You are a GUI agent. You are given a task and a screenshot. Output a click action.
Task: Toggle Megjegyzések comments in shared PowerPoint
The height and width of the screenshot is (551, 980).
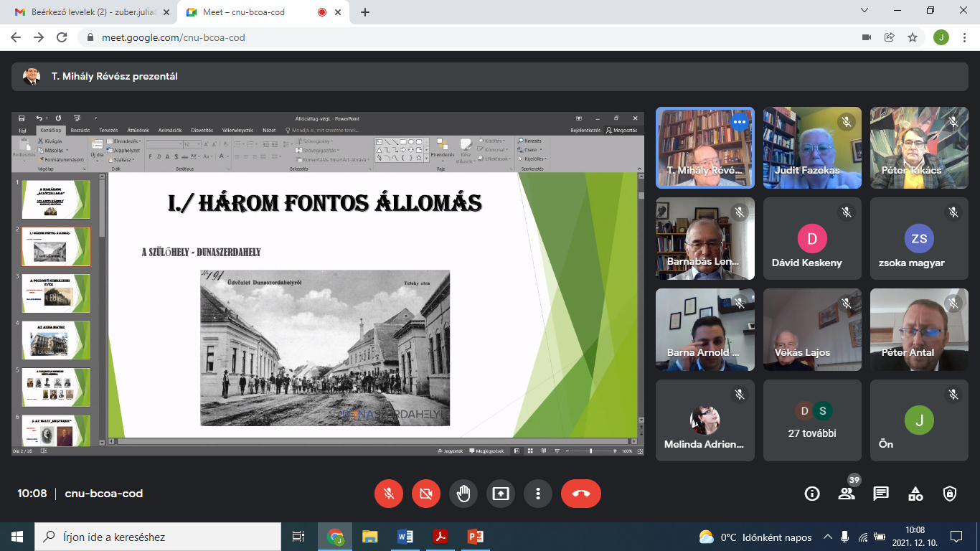[486, 451]
